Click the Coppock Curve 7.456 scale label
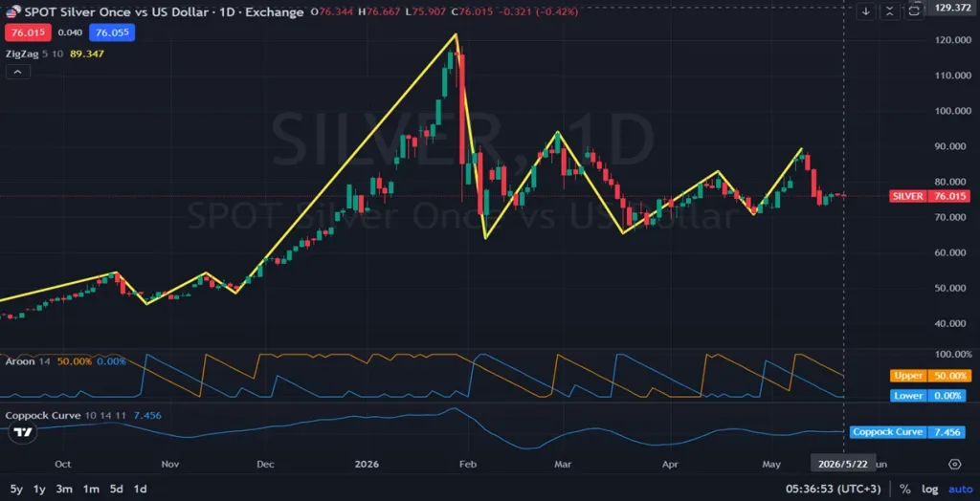The width and height of the screenshot is (980, 501). (x=907, y=432)
